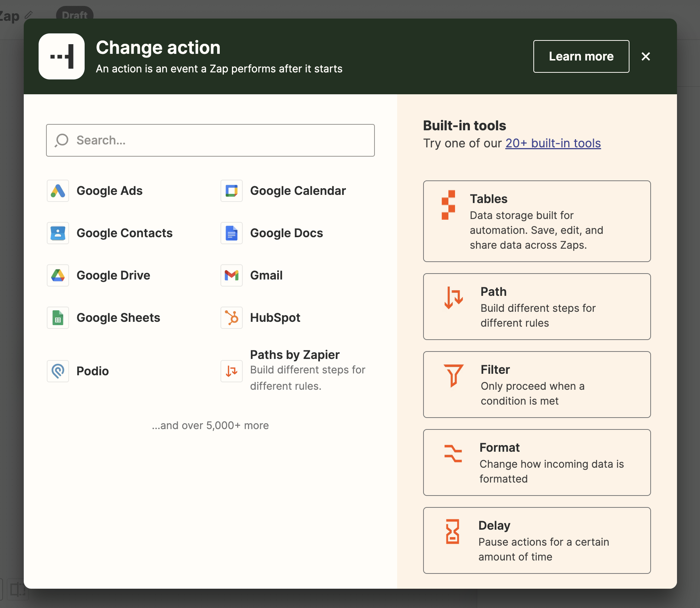
Task: Choose Google Docs as action app
Action: click(287, 233)
